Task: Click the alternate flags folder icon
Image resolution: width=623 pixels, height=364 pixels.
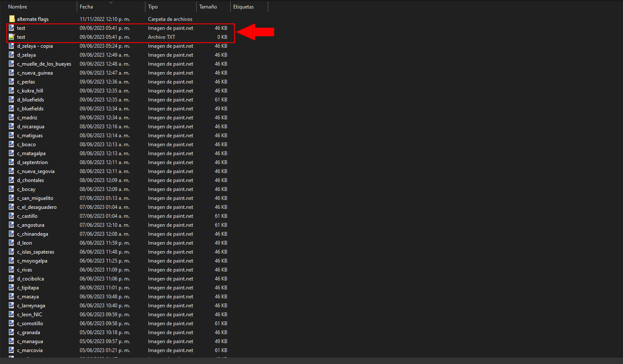Action: pyautogui.click(x=11, y=19)
